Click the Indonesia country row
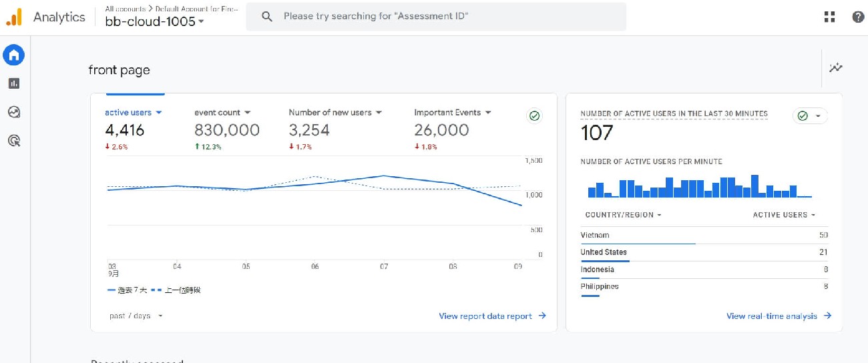This screenshot has width=868, height=363. point(704,270)
